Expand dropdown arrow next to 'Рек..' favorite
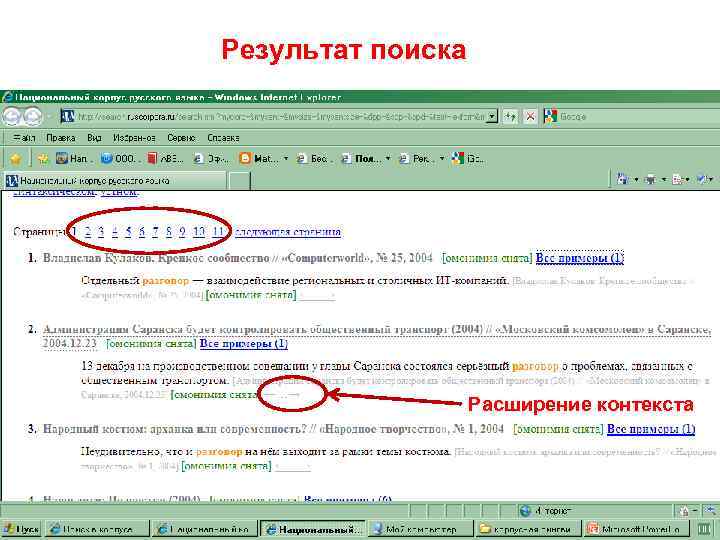This screenshot has height=540, width=720. coord(442,158)
